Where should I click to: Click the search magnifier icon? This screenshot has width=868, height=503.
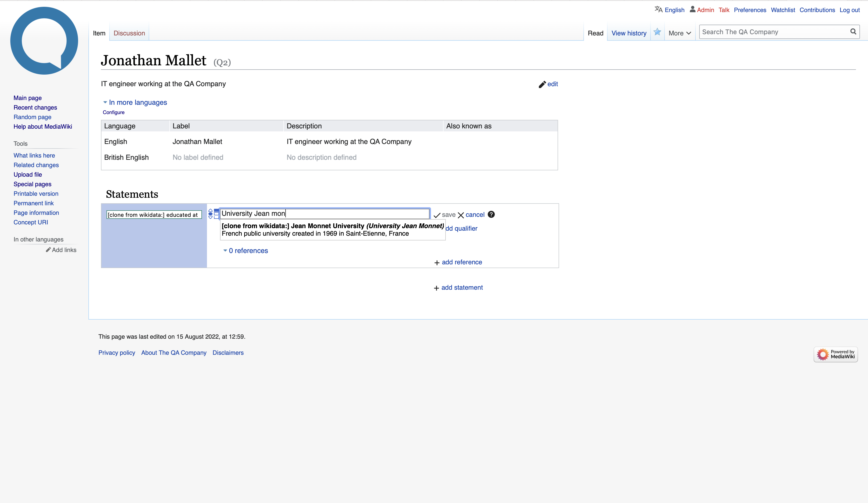tap(853, 32)
